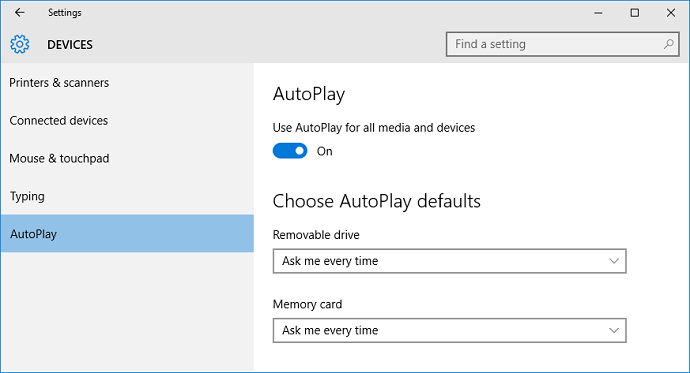Focus the Find a setting search box
The height and width of the screenshot is (373, 690).
562,44
